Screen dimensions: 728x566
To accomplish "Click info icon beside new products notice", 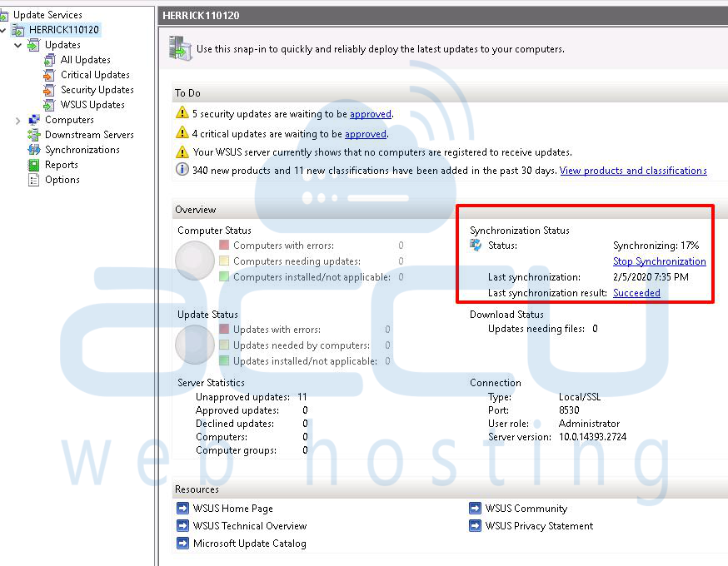I will click(182, 170).
